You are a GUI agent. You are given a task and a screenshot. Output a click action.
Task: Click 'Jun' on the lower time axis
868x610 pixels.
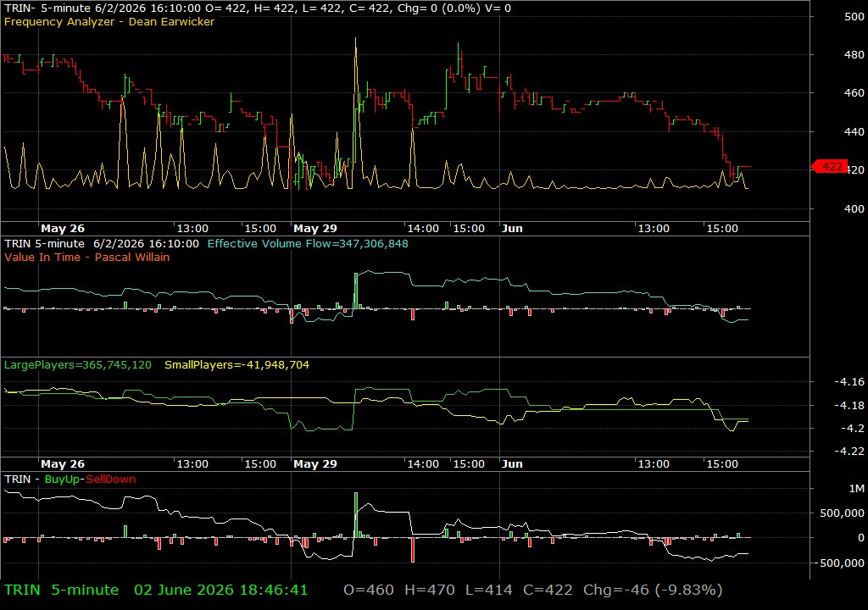click(512, 464)
